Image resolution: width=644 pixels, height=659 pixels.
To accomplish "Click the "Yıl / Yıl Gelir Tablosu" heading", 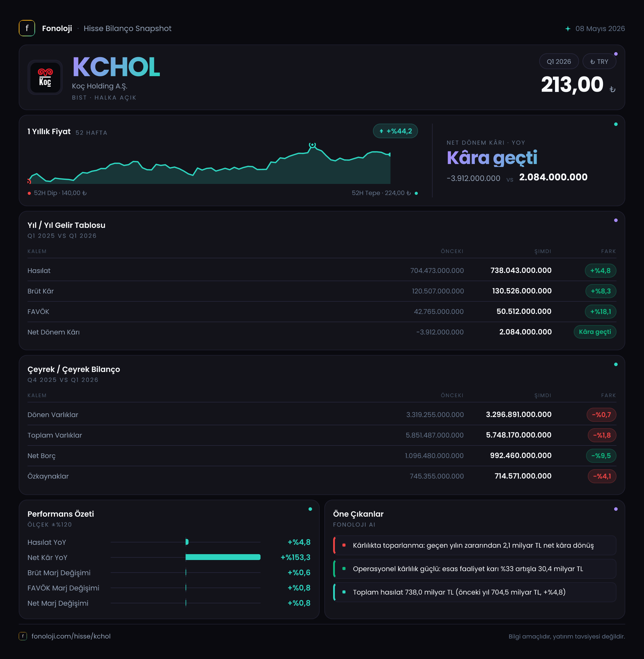I will tap(66, 225).
